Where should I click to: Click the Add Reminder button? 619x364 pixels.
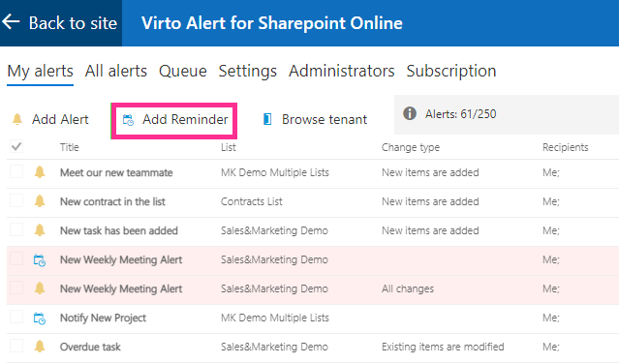pyautogui.click(x=174, y=120)
